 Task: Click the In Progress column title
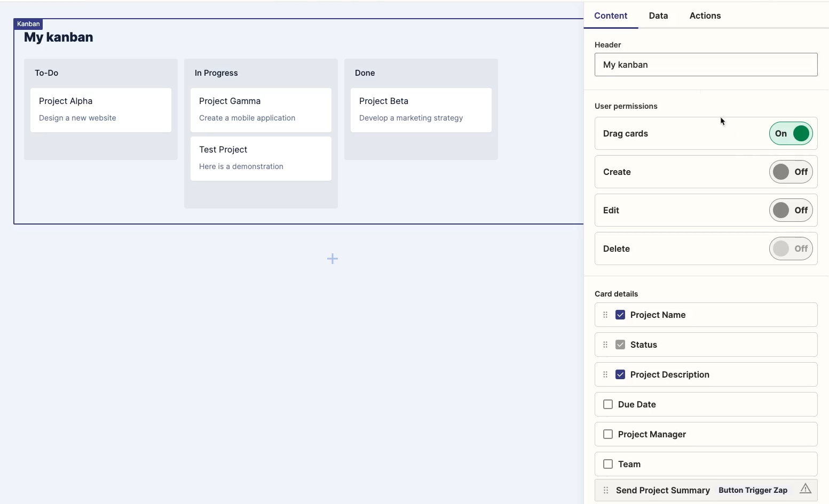pos(216,73)
